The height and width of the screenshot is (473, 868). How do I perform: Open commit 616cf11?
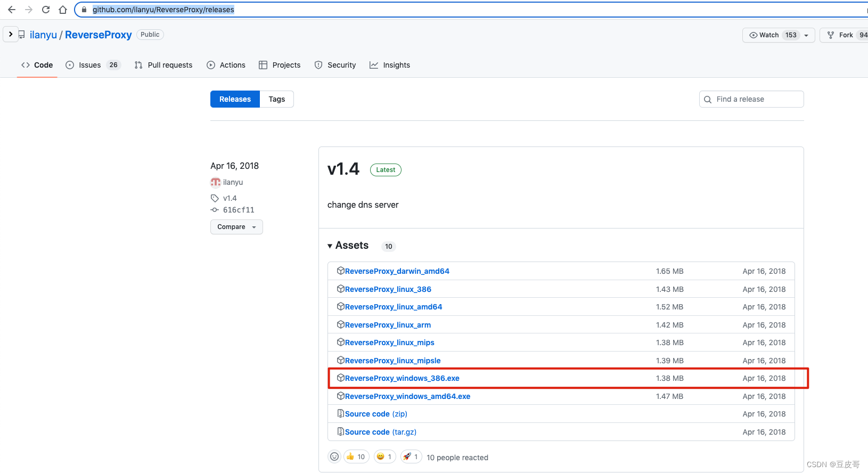coord(239,210)
